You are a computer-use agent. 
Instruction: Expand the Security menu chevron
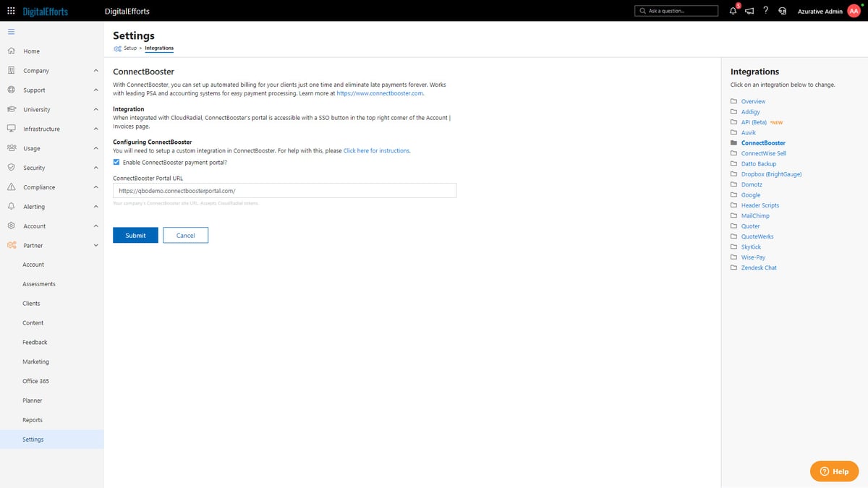coord(96,168)
